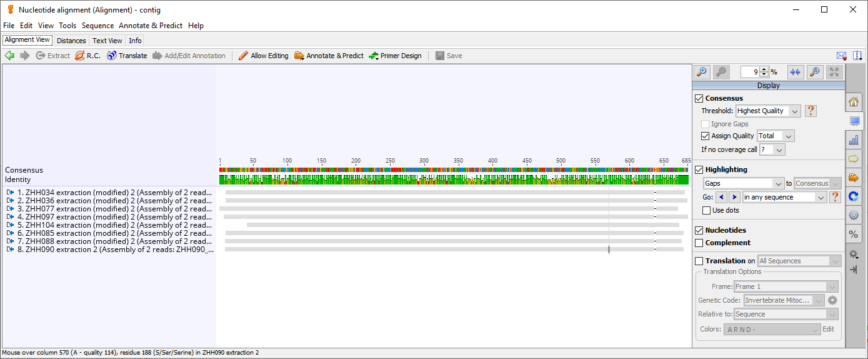Uncheck the Consensus checkbox

pyautogui.click(x=699, y=98)
